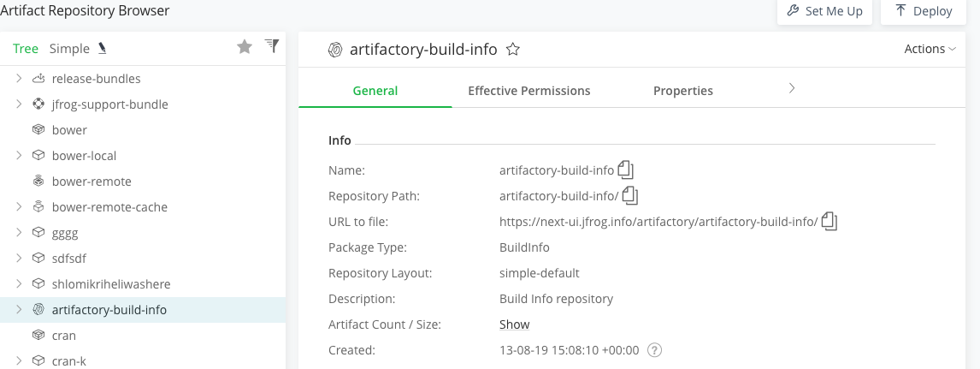Expand the release-bundles tree node
The image size is (980, 369).
pyautogui.click(x=19, y=78)
